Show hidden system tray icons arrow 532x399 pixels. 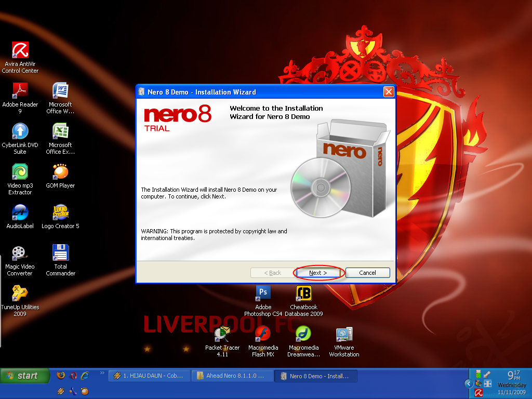(x=469, y=384)
